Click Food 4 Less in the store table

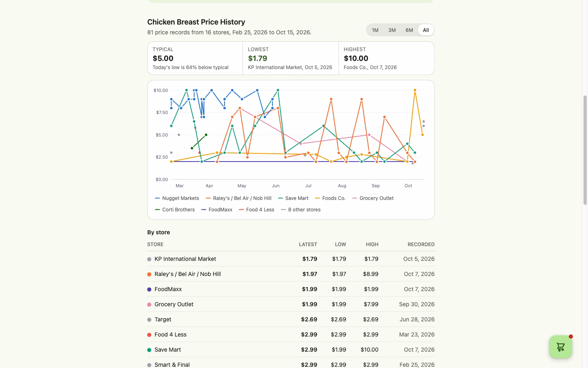coord(170,334)
